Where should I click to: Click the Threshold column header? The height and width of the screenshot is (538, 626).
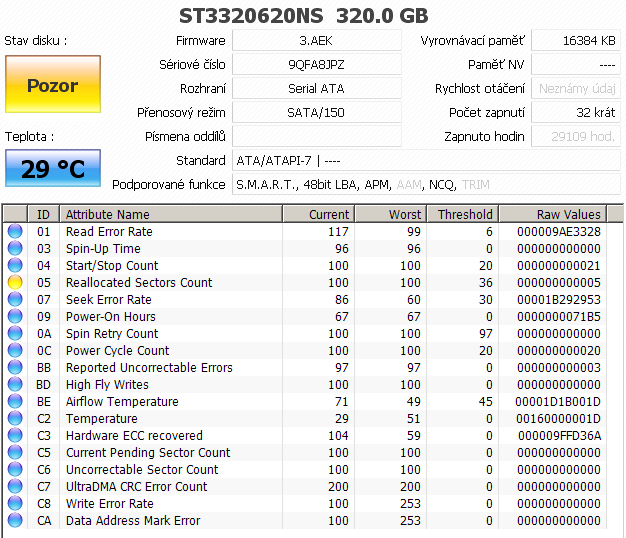click(463, 214)
